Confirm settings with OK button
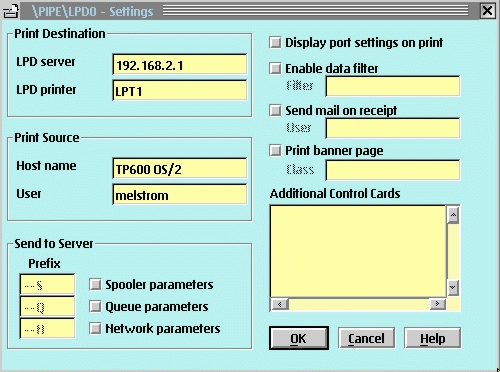Image resolution: width=500 pixels, height=372 pixels. [x=299, y=338]
